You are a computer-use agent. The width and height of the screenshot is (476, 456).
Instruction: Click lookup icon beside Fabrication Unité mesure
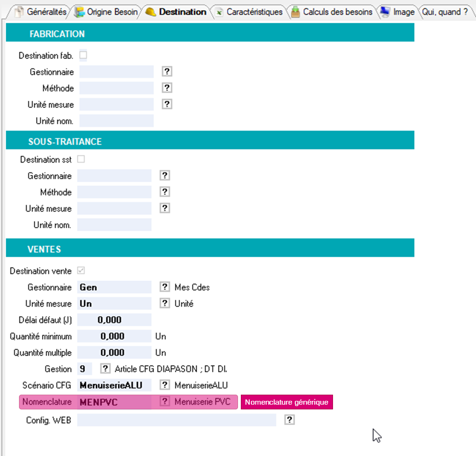(x=167, y=104)
